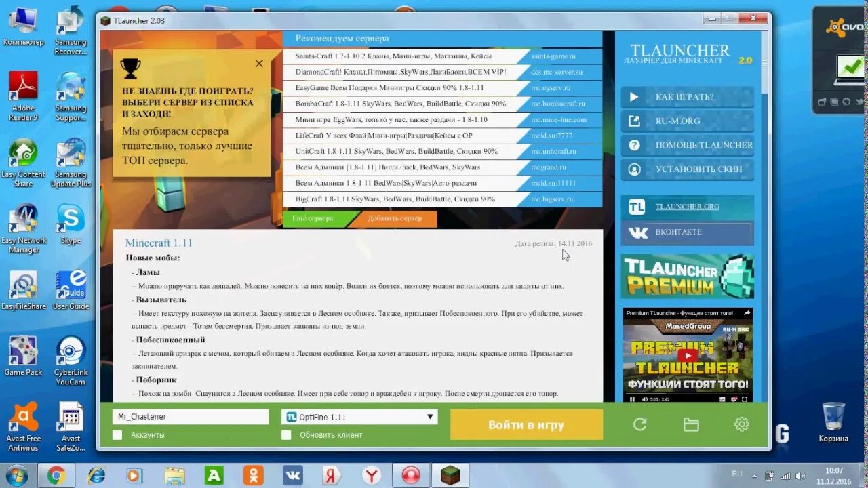
Task: Click the TLauncher Premium banner
Action: click(x=687, y=276)
